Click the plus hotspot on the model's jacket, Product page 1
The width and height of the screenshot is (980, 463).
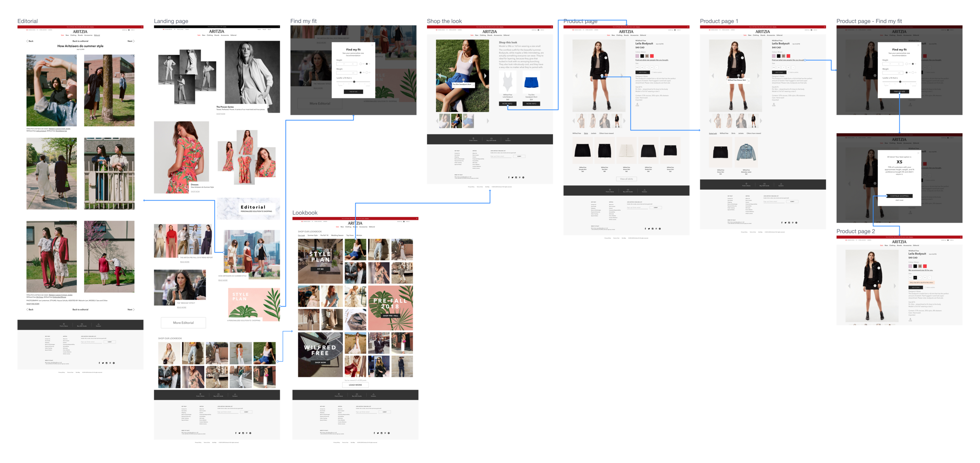[742, 58]
